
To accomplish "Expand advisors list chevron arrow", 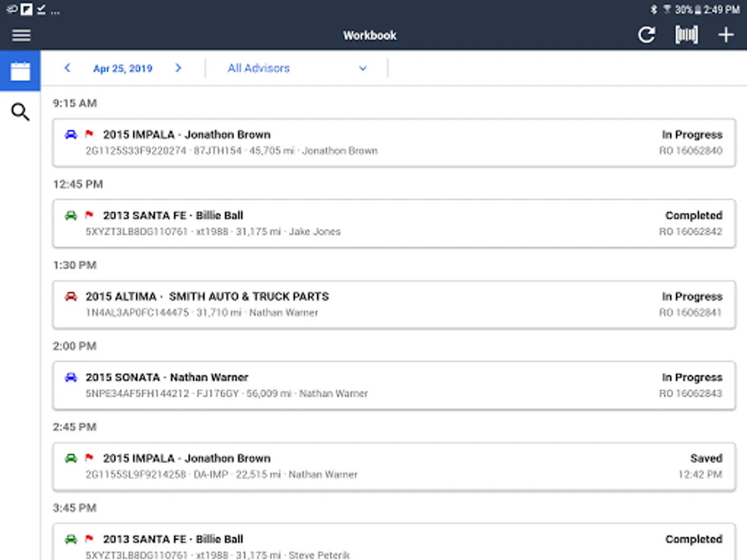I will 363,68.
